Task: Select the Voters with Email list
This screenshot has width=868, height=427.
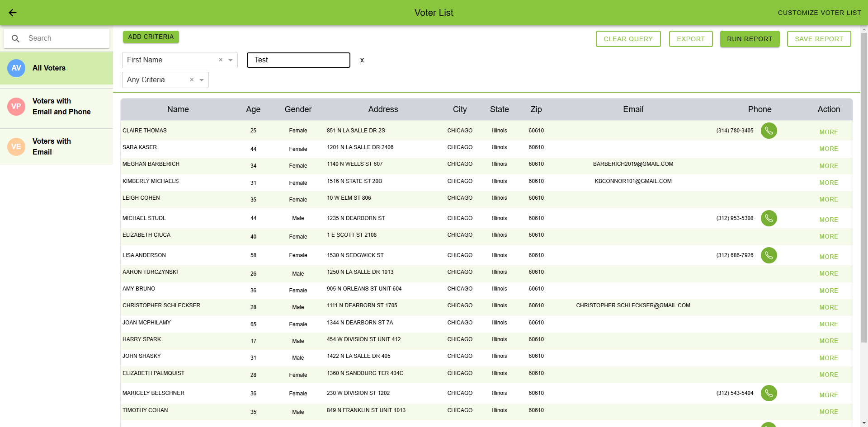Action: point(52,146)
